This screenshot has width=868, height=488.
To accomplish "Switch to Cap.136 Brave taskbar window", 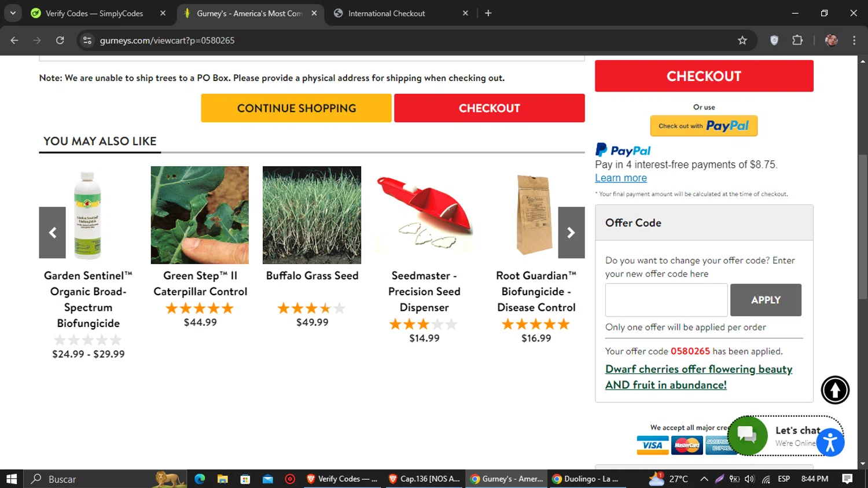I will point(425,479).
